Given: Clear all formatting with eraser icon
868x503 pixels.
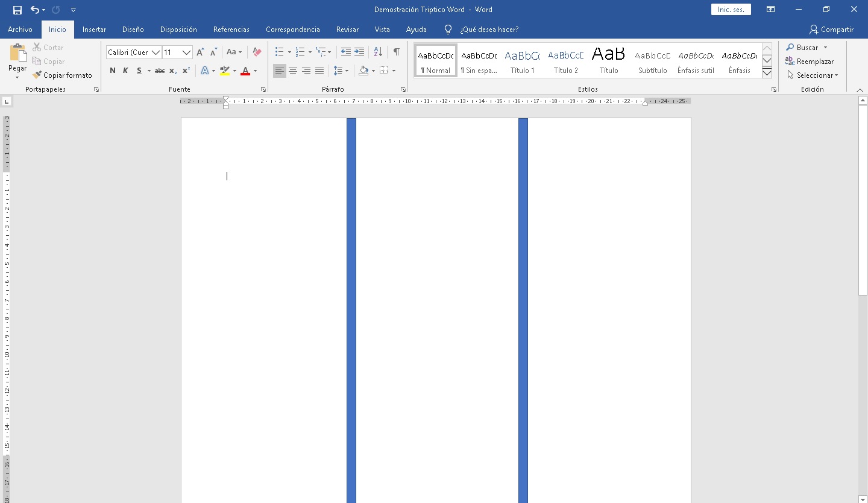Looking at the screenshot, I should [257, 52].
